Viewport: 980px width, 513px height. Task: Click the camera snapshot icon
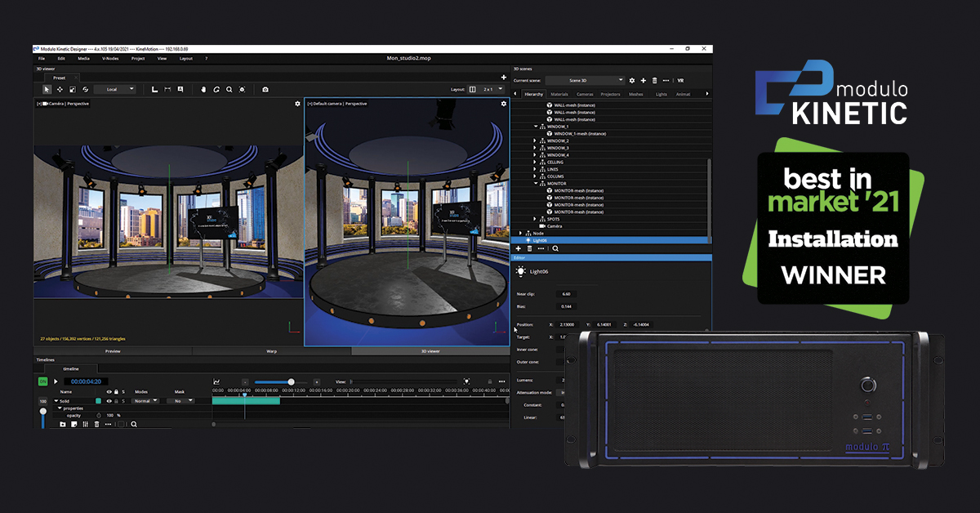265,89
